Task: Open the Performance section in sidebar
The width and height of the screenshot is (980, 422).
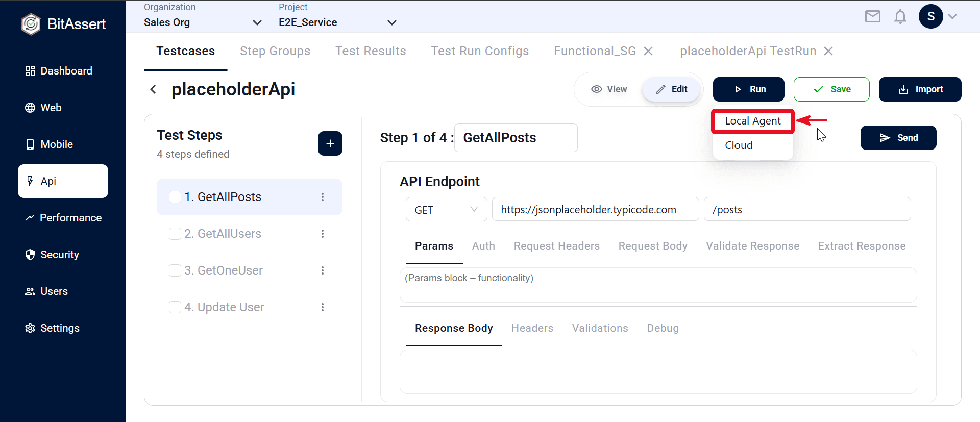Action: click(63, 218)
